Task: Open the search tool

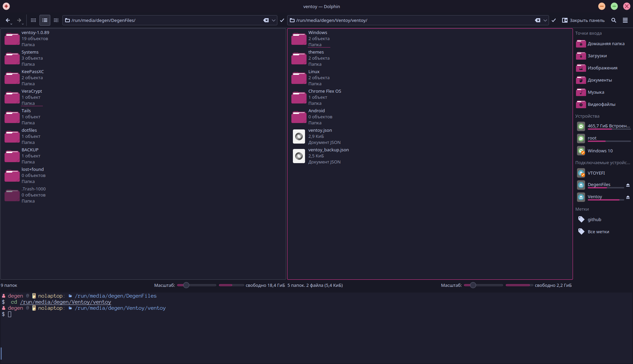Action: 614,20
